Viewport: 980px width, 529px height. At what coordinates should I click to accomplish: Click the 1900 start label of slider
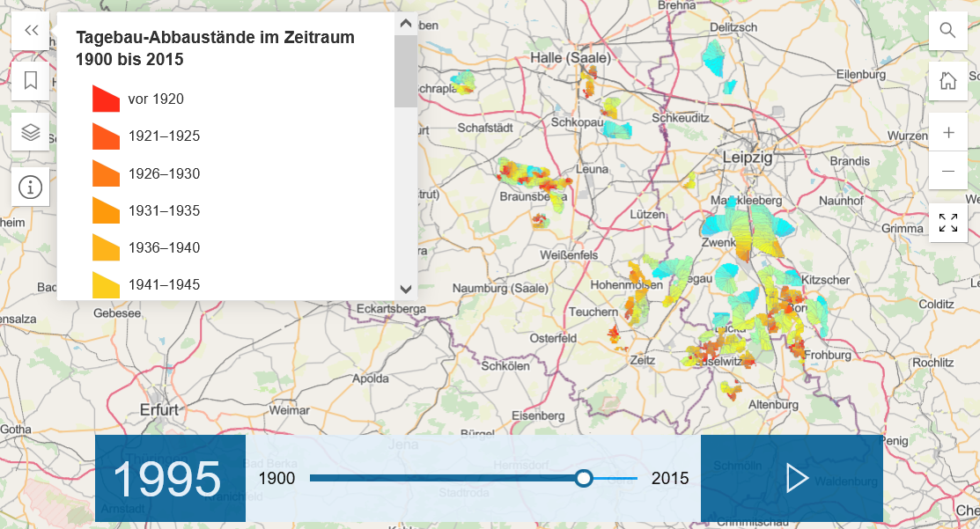pos(276,479)
